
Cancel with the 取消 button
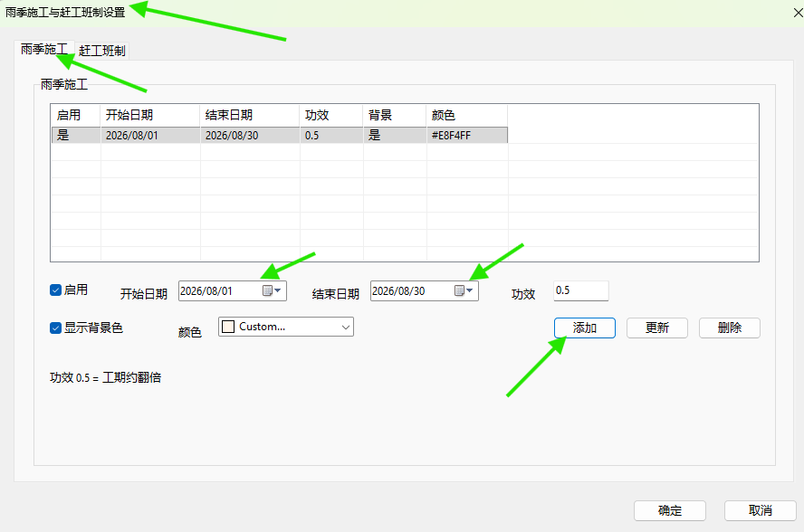760,510
